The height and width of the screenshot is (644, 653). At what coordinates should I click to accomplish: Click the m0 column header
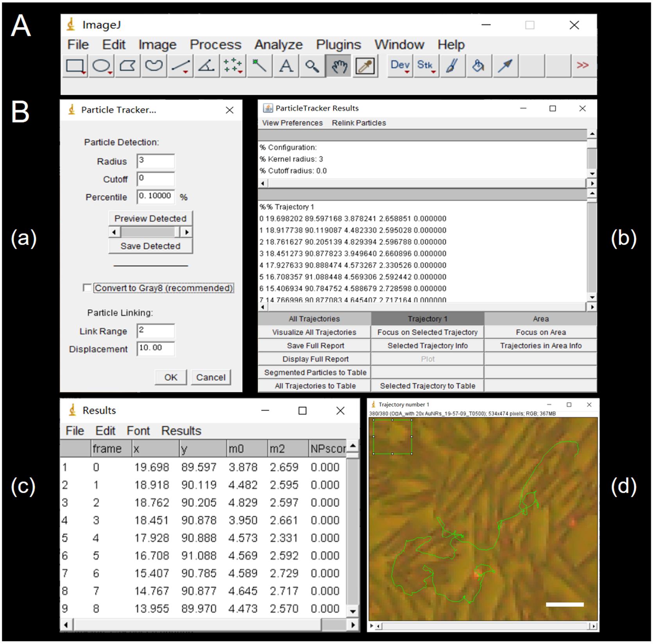(x=247, y=449)
